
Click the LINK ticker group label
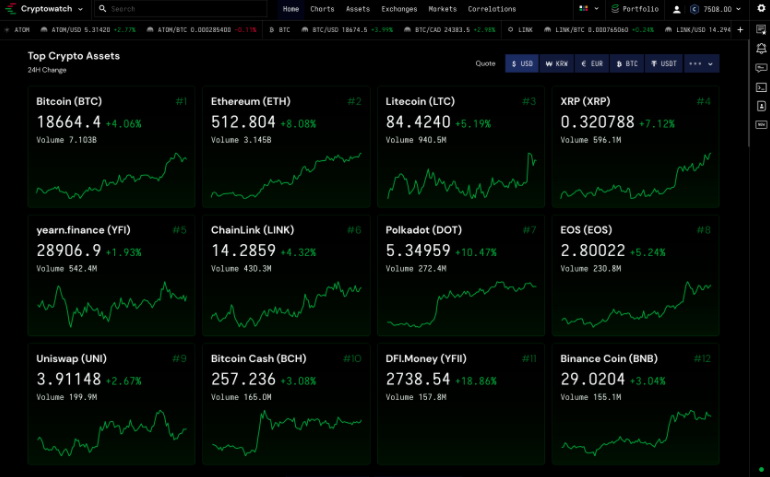pos(520,29)
